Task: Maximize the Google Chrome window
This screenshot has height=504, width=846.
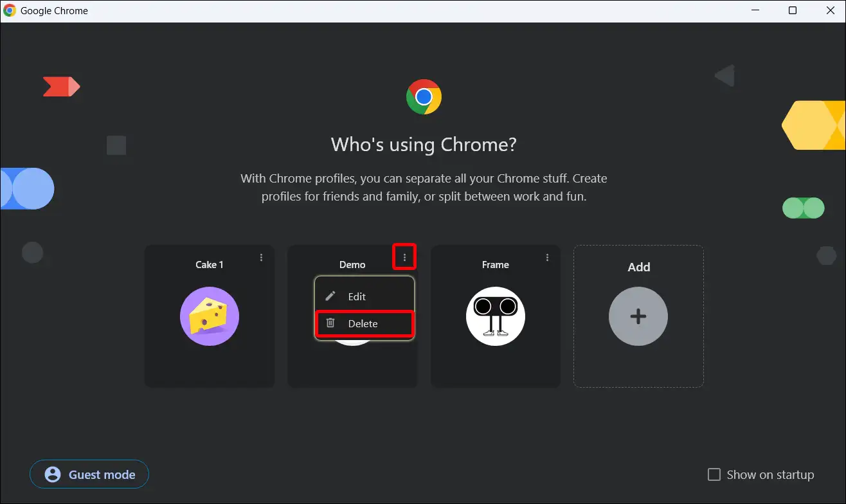Action: click(793, 11)
